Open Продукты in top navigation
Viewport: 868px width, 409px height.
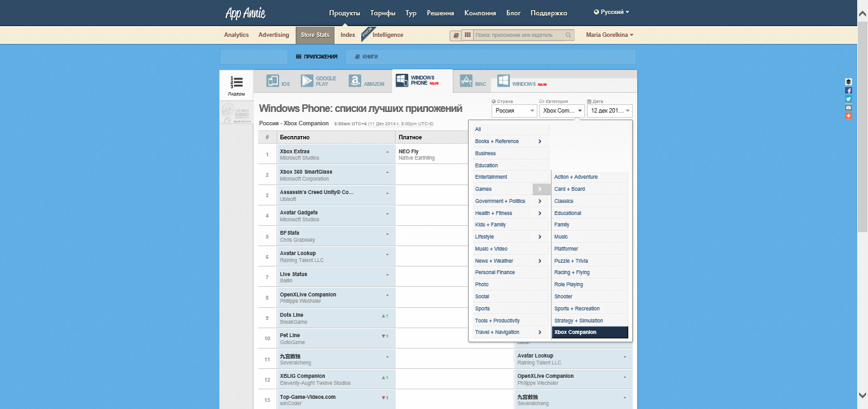point(345,13)
